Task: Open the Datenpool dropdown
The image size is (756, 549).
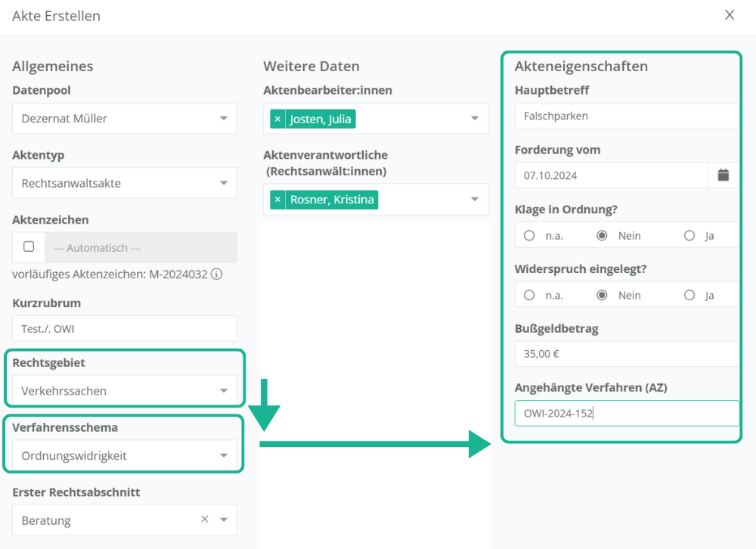Action: (x=224, y=119)
